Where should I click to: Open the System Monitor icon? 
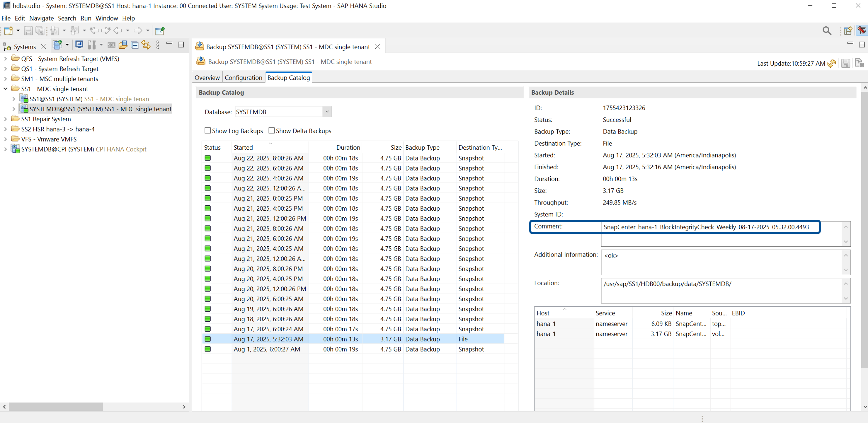pos(79,45)
